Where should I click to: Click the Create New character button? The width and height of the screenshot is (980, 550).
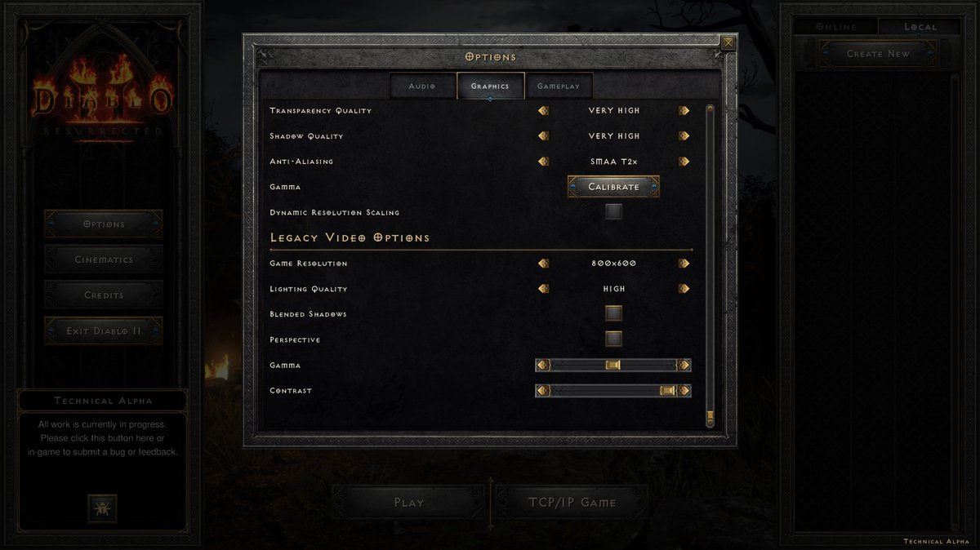(x=878, y=54)
